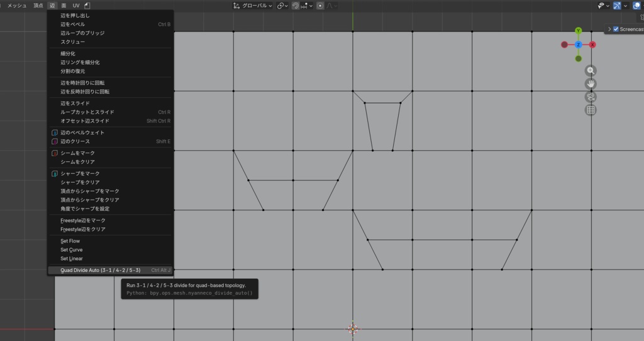Click the page icon after UV menu
644x341 pixels.
click(x=87, y=6)
